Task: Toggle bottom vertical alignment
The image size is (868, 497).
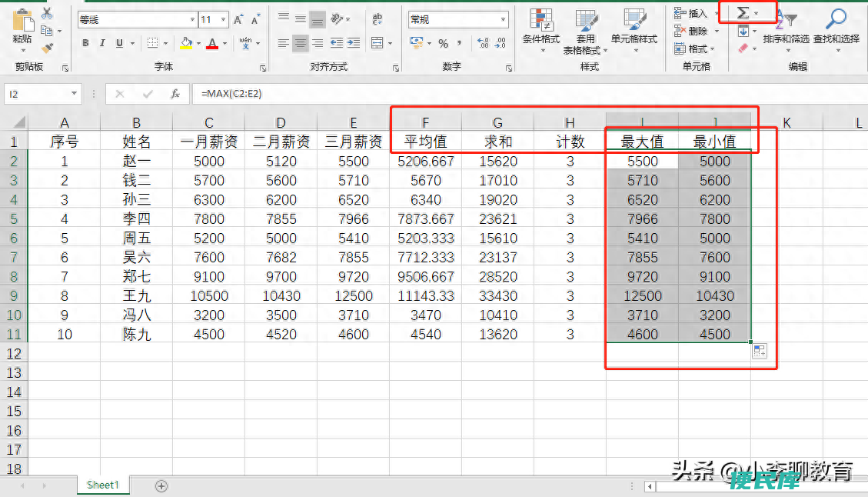Action: point(318,20)
